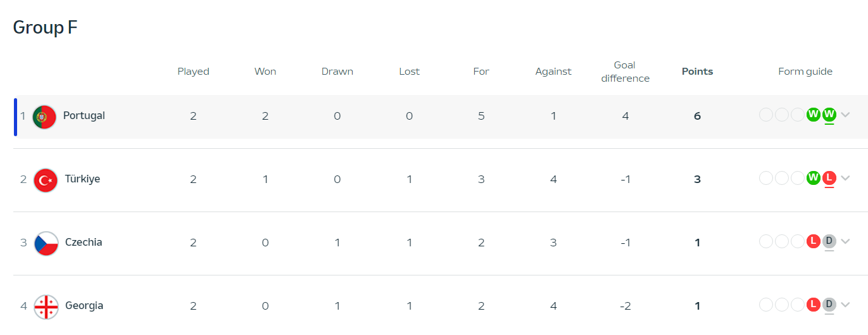Sort table by Points column header
The image size is (868, 335).
[x=697, y=72]
